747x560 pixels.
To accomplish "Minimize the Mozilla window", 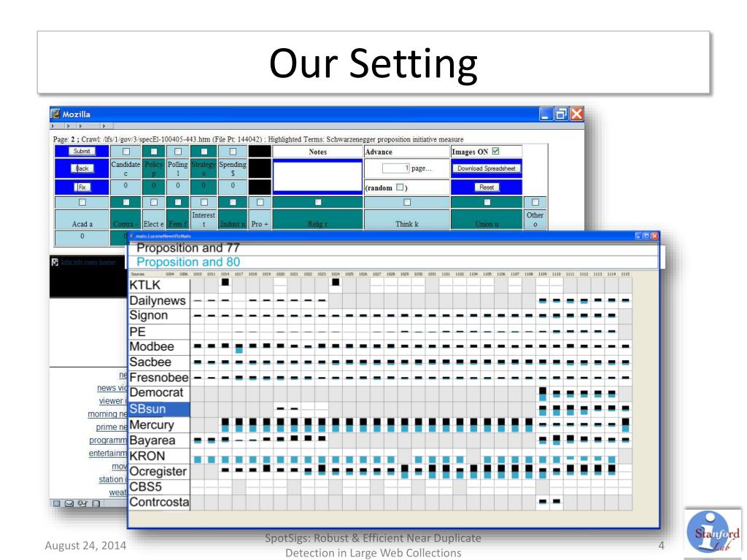I will point(546,114).
